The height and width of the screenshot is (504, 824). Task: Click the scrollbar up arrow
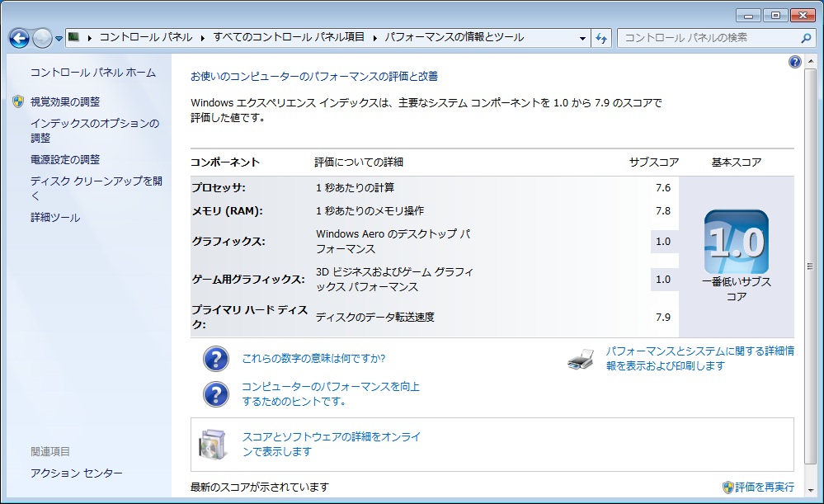(x=810, y=61)
